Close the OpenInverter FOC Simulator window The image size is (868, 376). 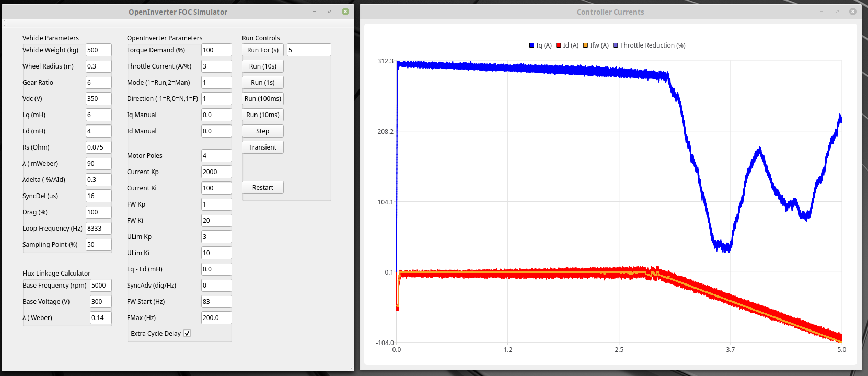pyautogui.click(x=345, y=12)
